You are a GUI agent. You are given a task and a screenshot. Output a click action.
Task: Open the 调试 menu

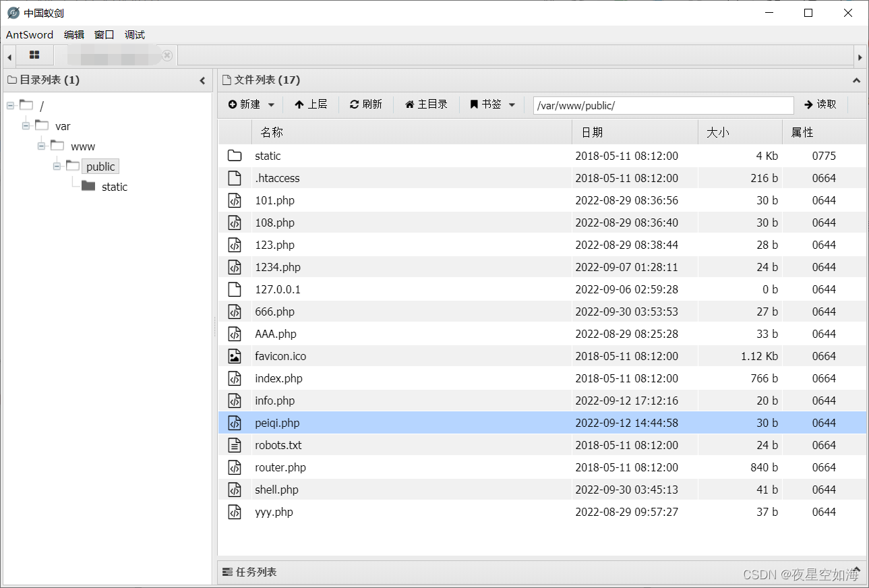(x=135, y=35)
